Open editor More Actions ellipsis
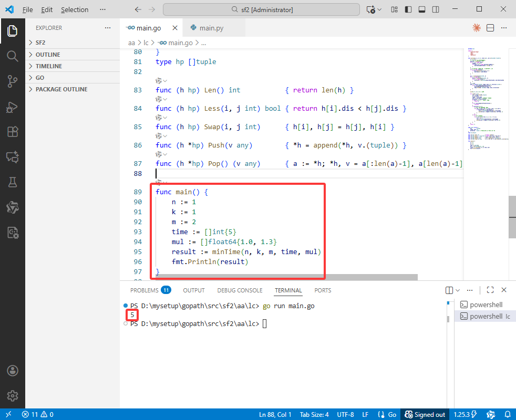 coord(504,28)
